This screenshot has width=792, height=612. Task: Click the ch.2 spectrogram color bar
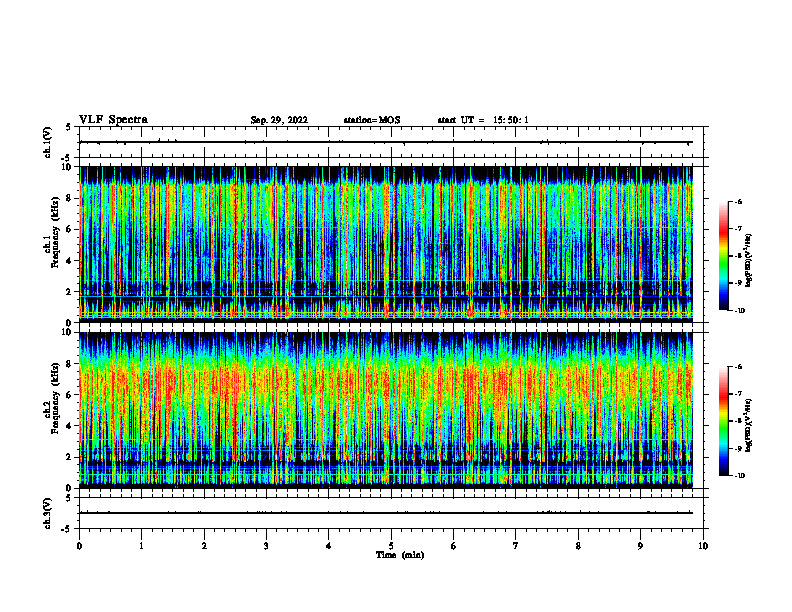coord(723,421)
